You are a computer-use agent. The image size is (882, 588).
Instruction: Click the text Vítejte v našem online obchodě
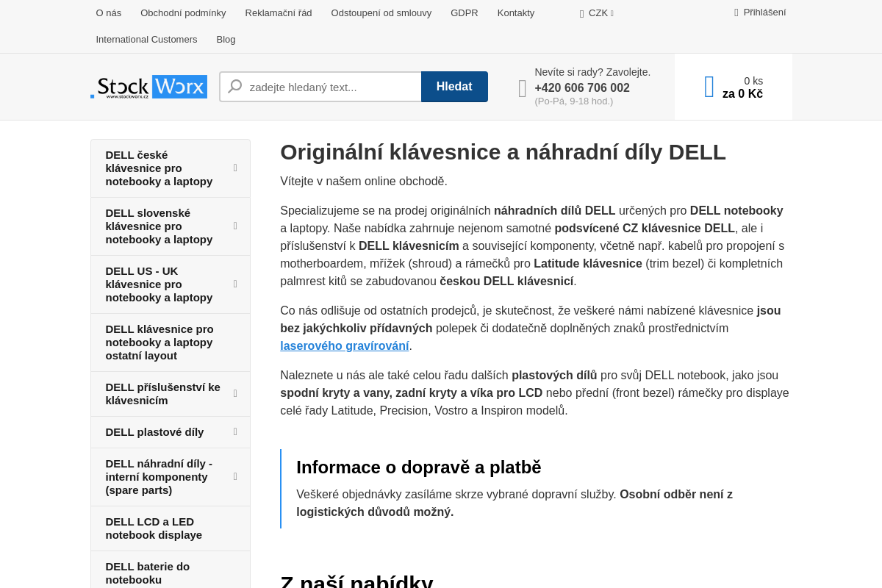pos(364,182)
